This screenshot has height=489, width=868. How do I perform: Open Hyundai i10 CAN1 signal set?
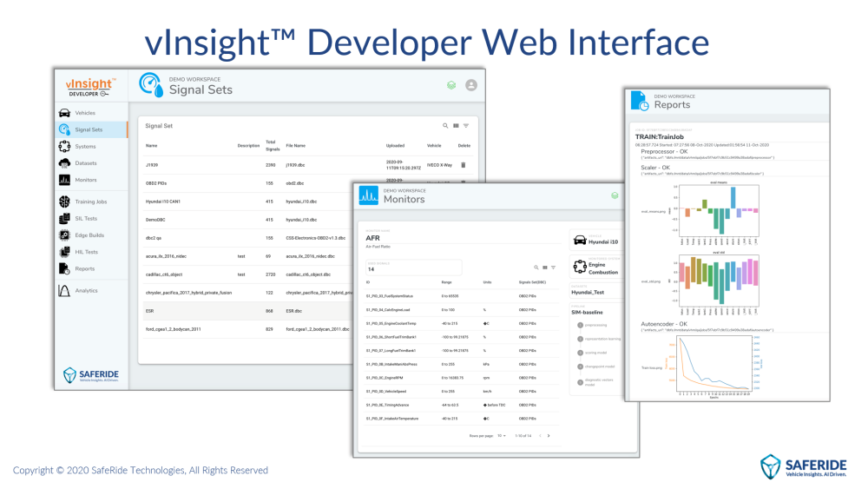[163, 202]
